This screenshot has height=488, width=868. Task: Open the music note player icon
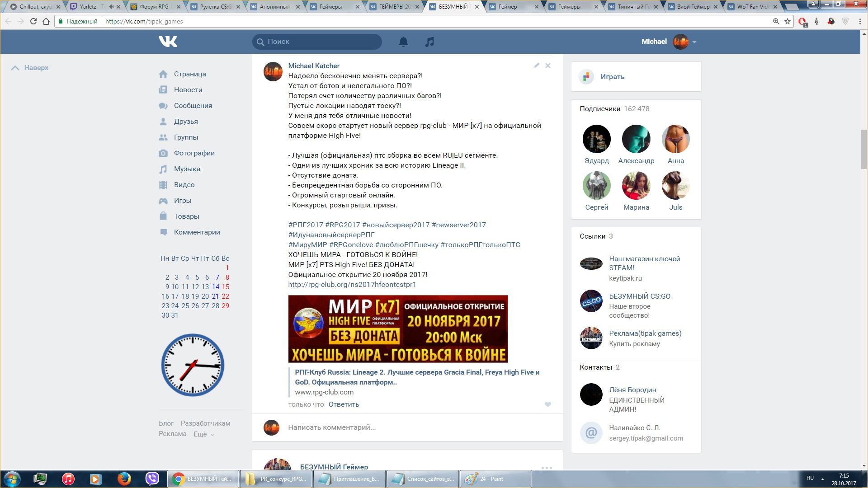pos(429,42)
